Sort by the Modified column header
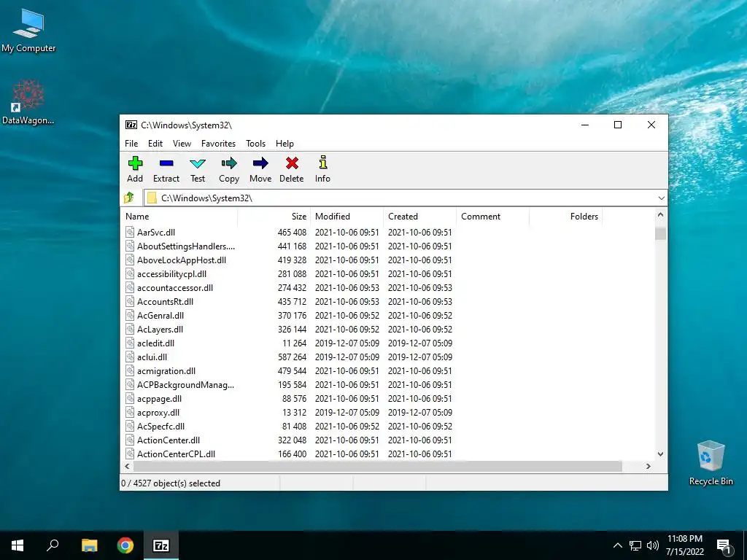Screen dimensions: 747x560 click(x=347, y=216)
